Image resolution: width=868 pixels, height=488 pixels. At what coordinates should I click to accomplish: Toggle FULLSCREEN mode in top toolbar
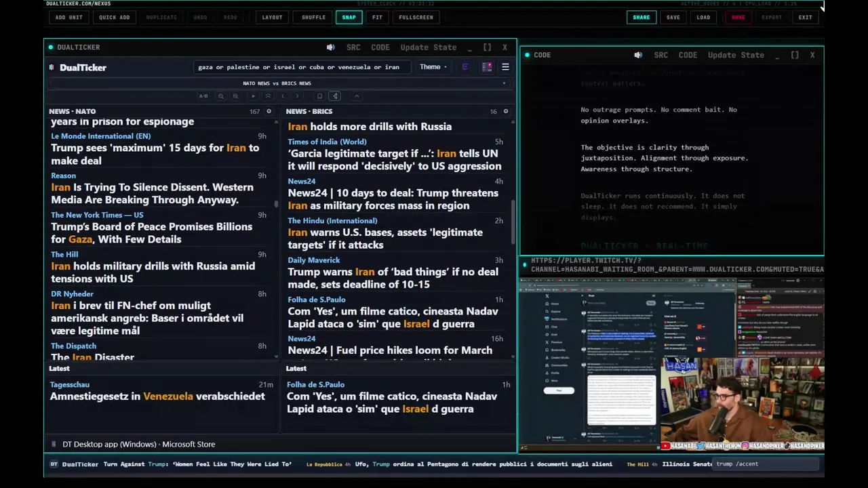(x=416, y=17)
